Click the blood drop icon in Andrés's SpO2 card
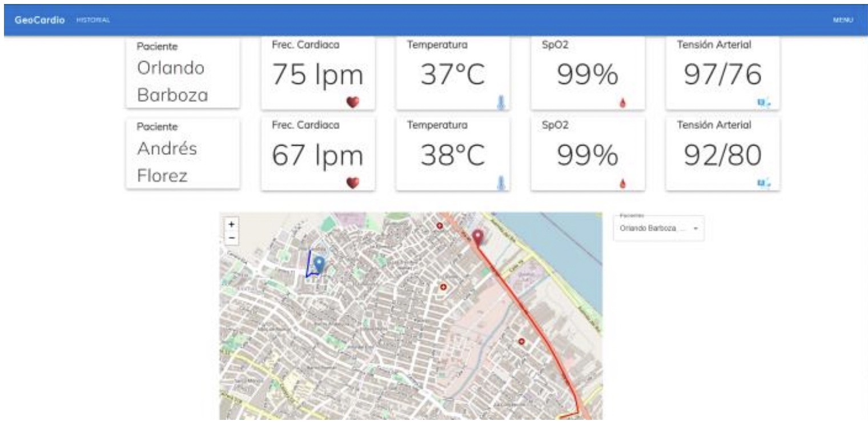The height and width of the screenshot is (425, 868). (622, 183)
